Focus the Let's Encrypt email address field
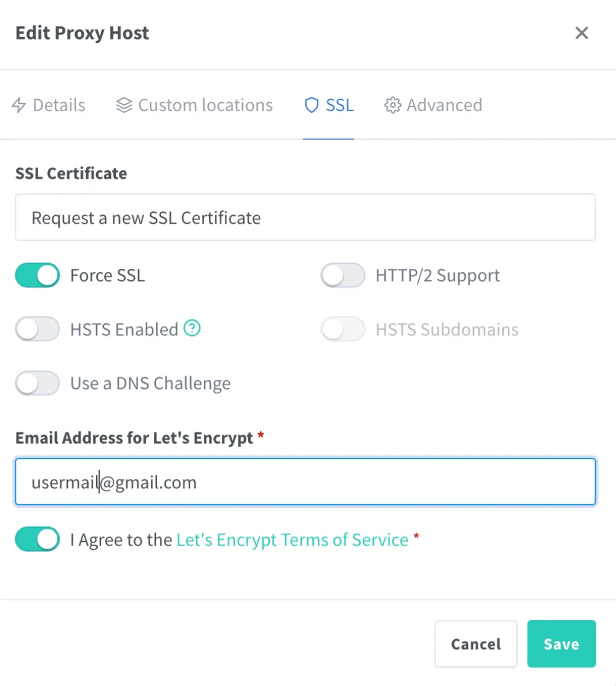The image size is (616, 686). (306, 482)
